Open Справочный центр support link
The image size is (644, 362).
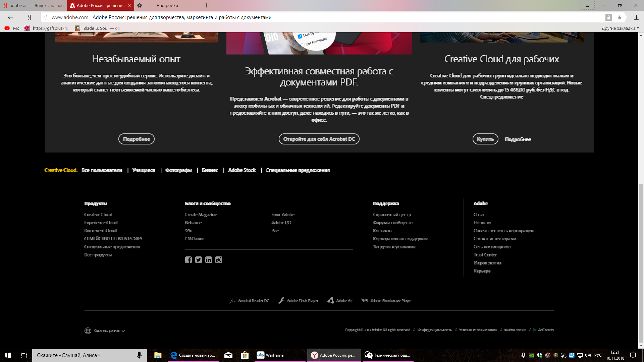392,215
